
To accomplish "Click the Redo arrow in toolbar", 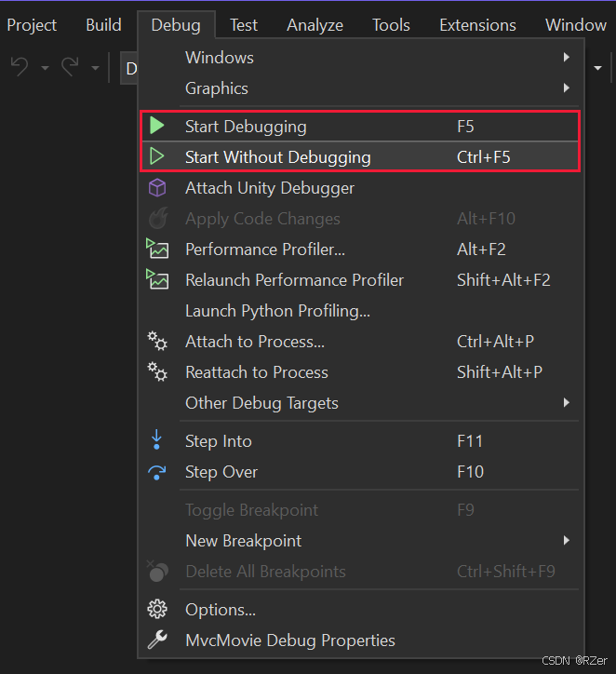I will click(x=70, y=67).
